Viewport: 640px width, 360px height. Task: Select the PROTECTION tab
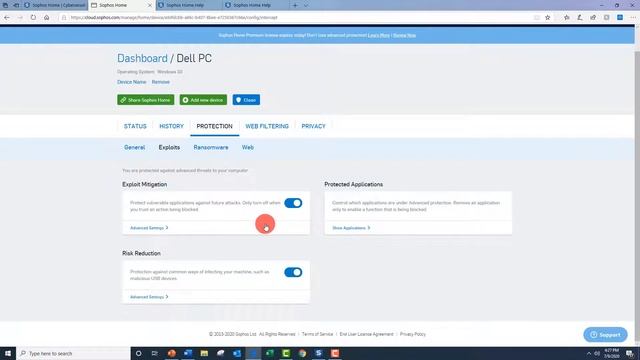(x=214, y=126)
